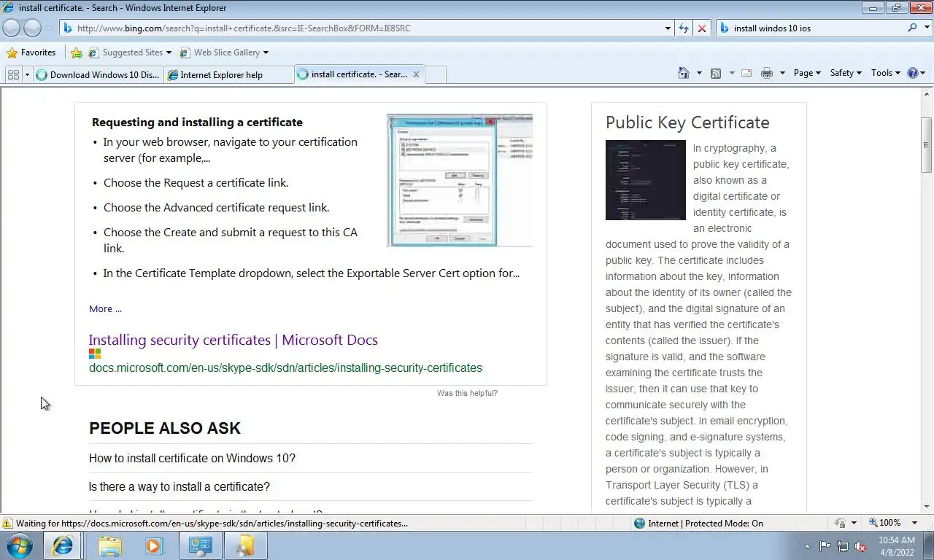Click the Microsoft logo under the result title

[95, 354]
